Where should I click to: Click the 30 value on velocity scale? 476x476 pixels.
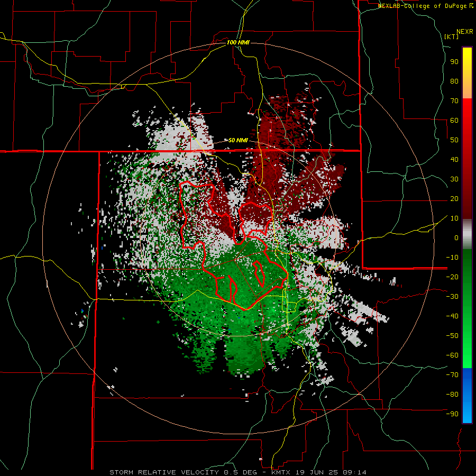pyautogui.click(x=454, y=179)
